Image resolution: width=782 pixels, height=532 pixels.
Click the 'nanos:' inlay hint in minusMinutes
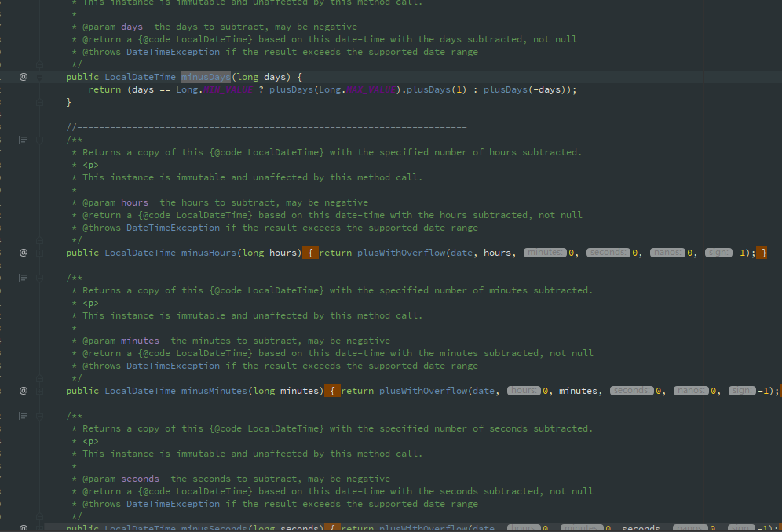[x=691, y=391]
